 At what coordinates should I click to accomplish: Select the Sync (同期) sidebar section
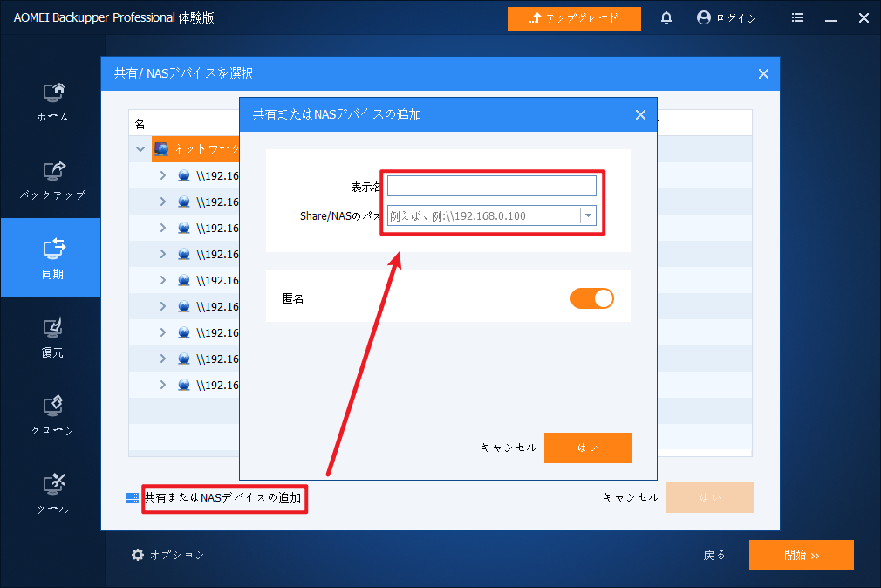tap(51, 257)
